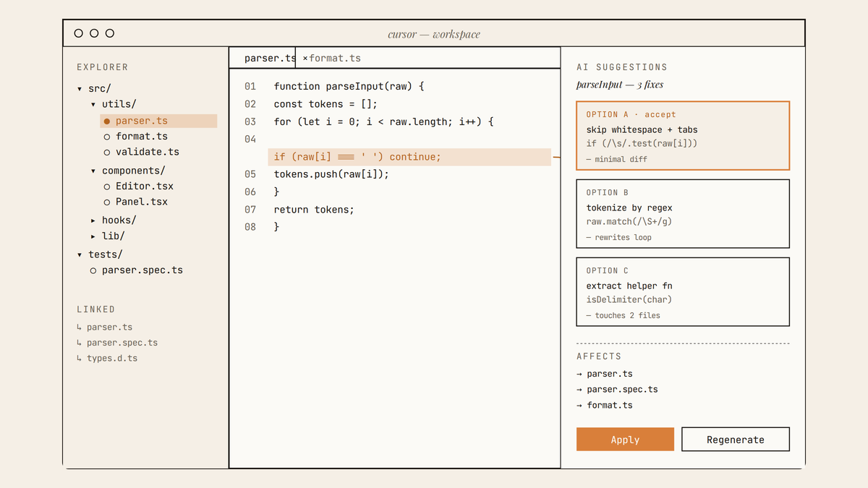Click the EXPLORER panel heading
The width and height of the screenshot is (868, 488).
(103, 67)
